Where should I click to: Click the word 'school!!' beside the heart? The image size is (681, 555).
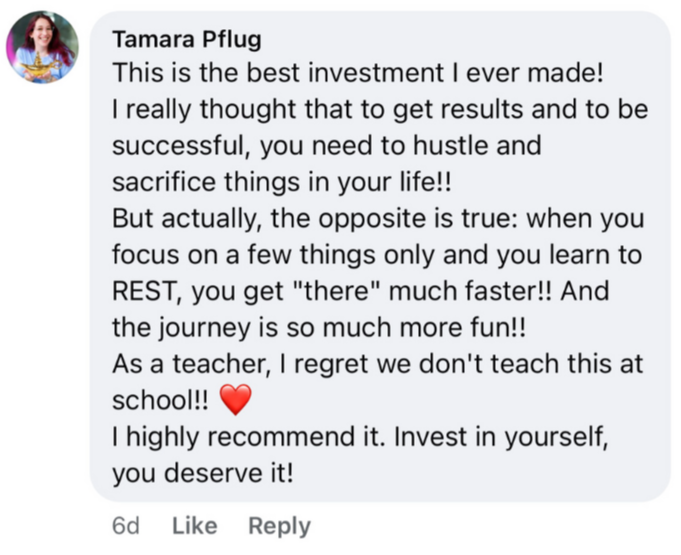[x=160, y=400]
